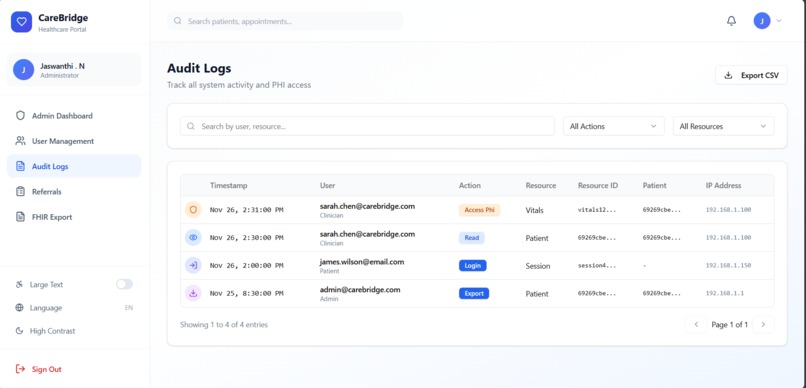The width and height of the screenshot is (806, 388).
Task: Click the J avatar in top bar
Action: [762, 21]
